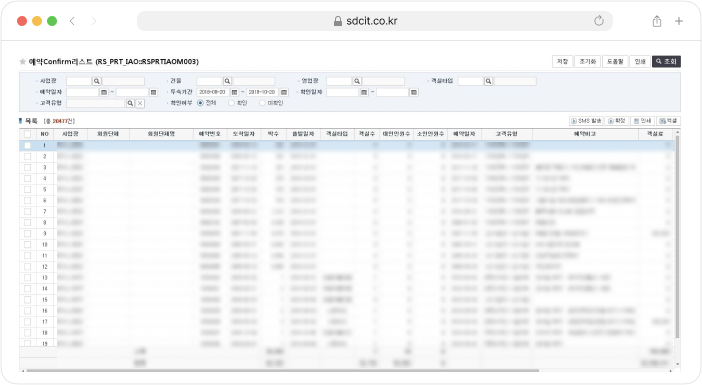Image resolution: width=702 pixels, height=385 pixels.
Task: Select the 미확인 radio option
Action: [x=262, y=103]
